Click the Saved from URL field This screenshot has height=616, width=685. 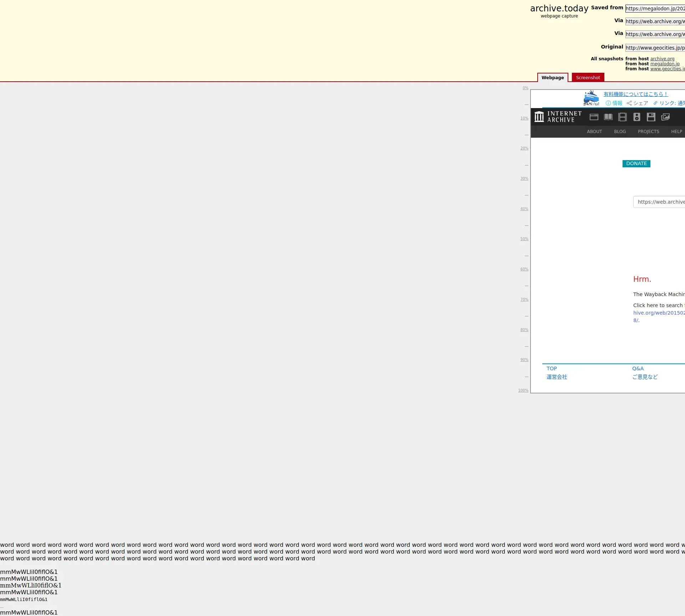[x=655, y=9]
